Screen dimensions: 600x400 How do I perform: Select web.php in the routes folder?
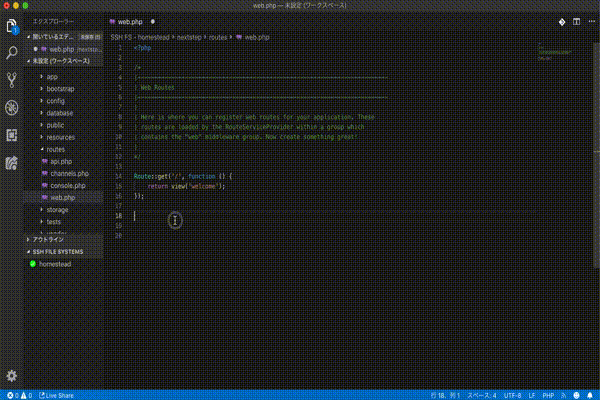tap(62, 198)
